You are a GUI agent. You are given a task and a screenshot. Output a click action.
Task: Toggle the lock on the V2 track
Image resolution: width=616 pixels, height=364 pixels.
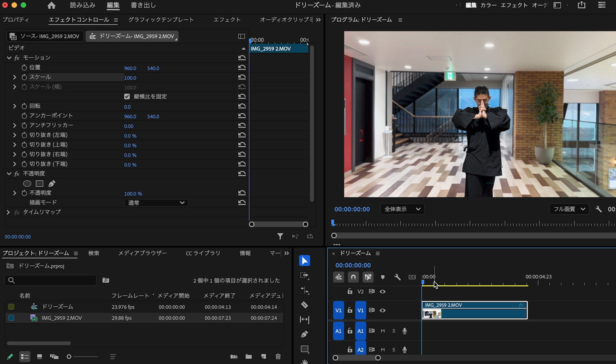pos(350,291)
